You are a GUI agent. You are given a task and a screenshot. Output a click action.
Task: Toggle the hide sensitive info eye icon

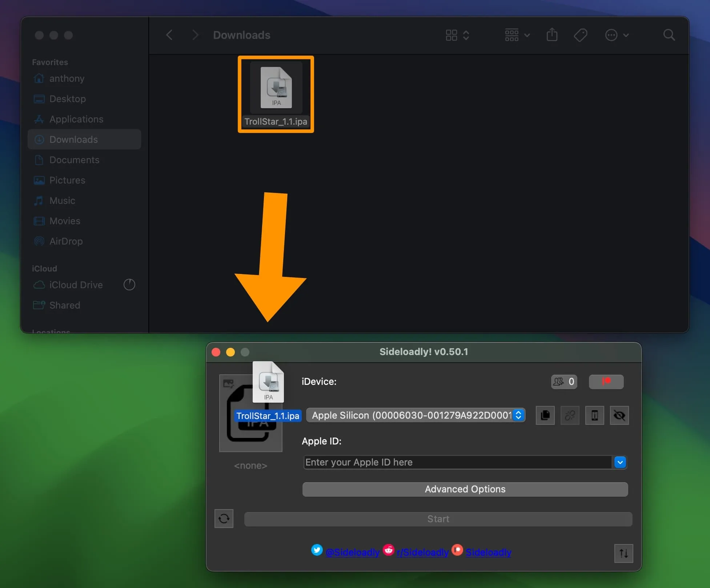point(619,415)
